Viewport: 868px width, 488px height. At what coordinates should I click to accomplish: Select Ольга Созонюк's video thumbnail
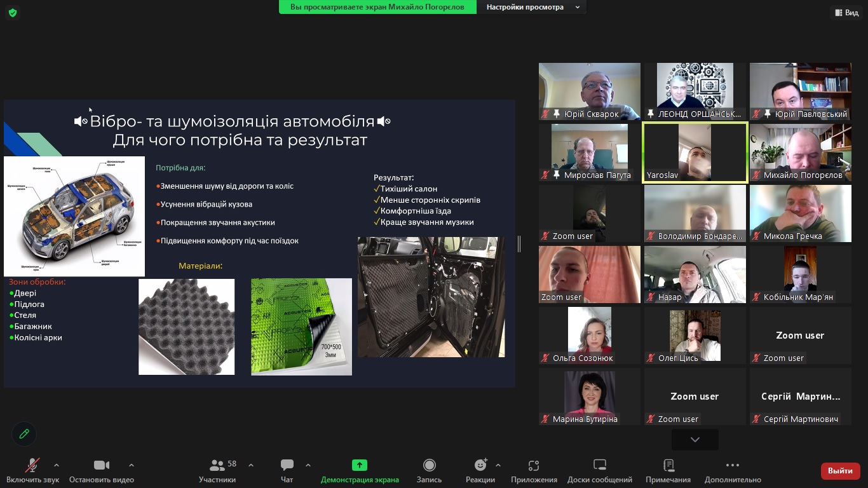point(589,335)
